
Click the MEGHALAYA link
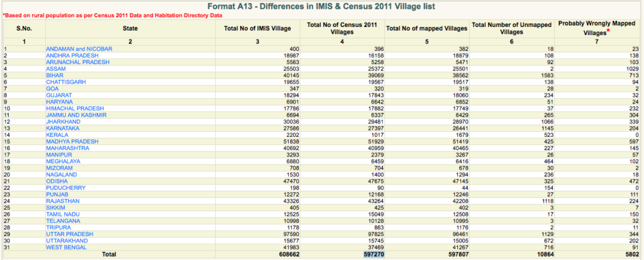[63, 161]
